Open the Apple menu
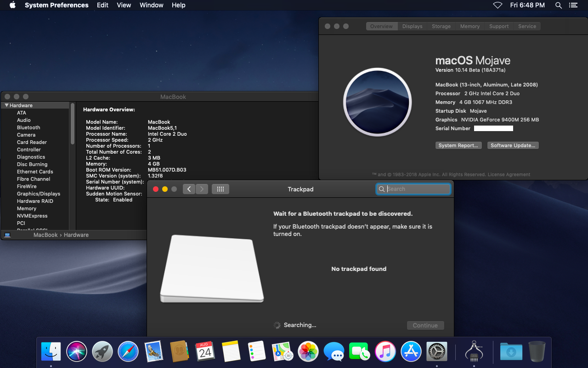588x368 pixels. pyautogui.click(x=12, y=5)
